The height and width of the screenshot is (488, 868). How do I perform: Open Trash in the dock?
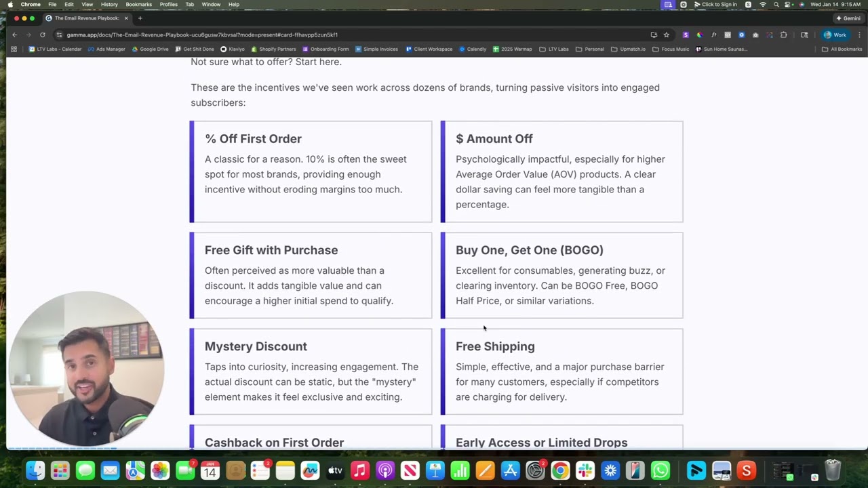(833, 470)
